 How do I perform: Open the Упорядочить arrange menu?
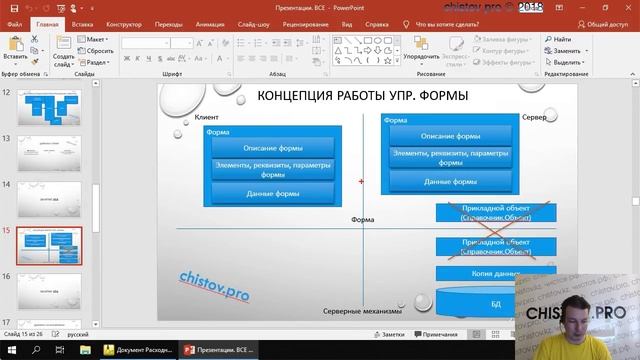pyautogui.click(x=421, y=51)
